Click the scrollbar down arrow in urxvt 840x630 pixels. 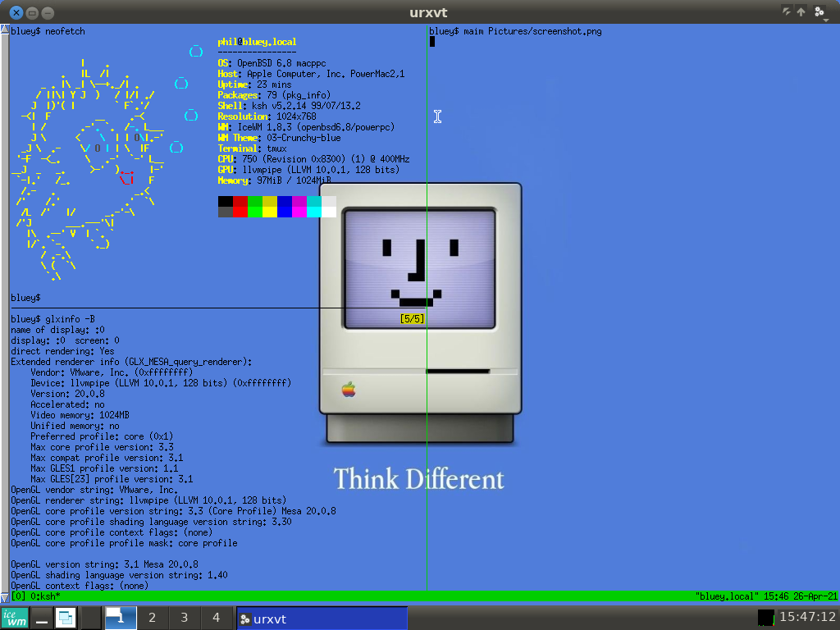point(4,597)
